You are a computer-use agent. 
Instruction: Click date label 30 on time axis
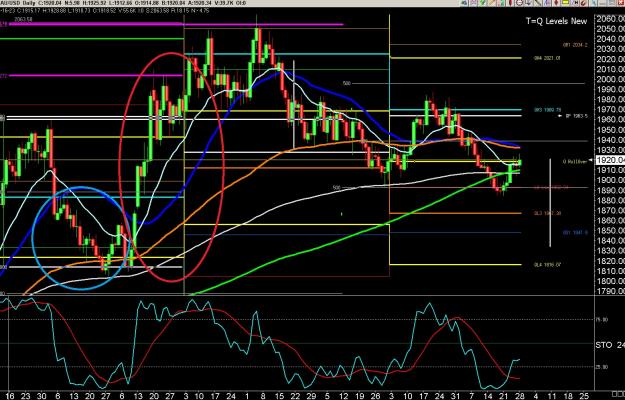41,396
